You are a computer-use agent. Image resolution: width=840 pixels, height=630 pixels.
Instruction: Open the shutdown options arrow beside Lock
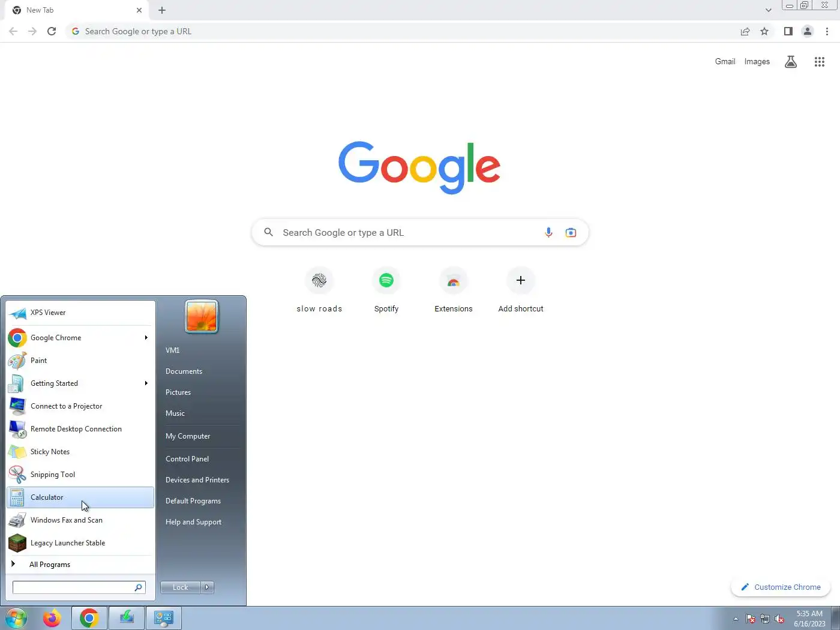click(x=207, y=587)
